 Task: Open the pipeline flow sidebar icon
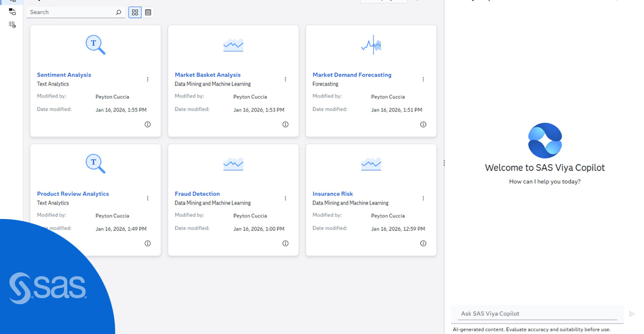(12, 12)
